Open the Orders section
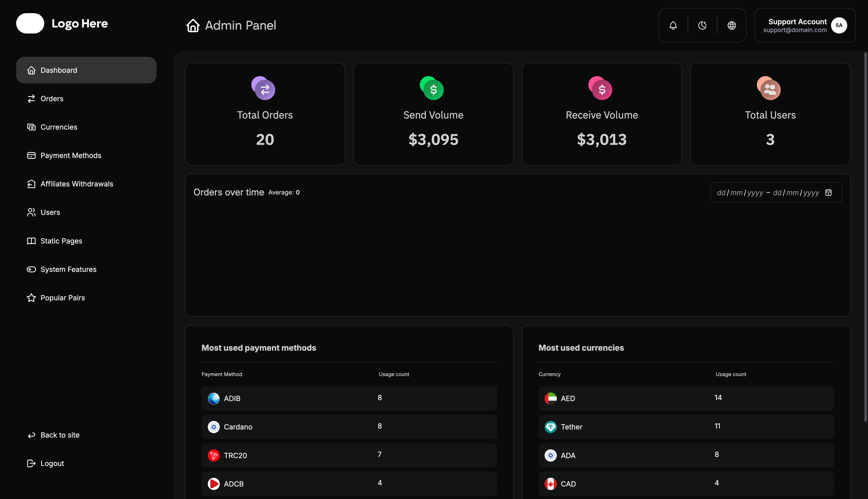Image resolution: width=868 pixels, height=499 pixels. (52, 98)
